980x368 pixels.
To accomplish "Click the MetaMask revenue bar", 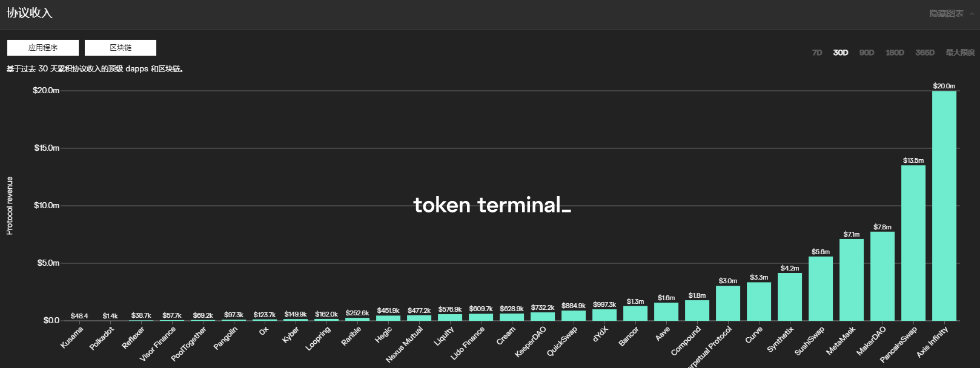I will (852, 280).
